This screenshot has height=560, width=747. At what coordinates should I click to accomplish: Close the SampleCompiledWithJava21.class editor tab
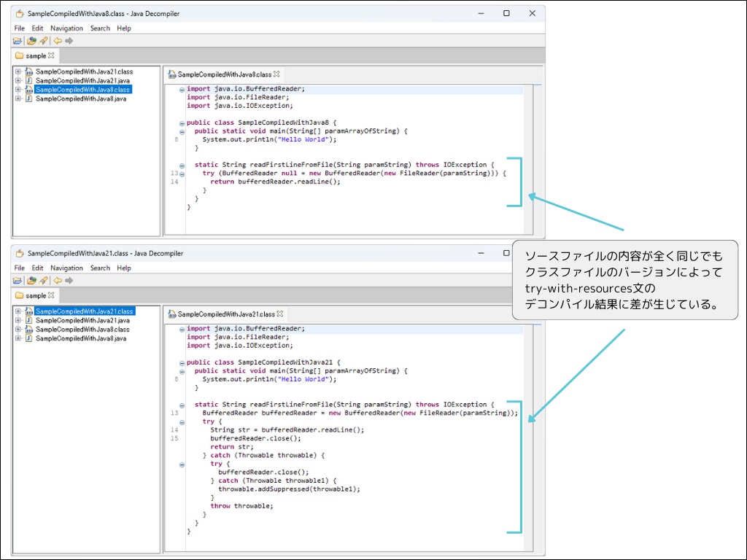[x=279, y=314]
